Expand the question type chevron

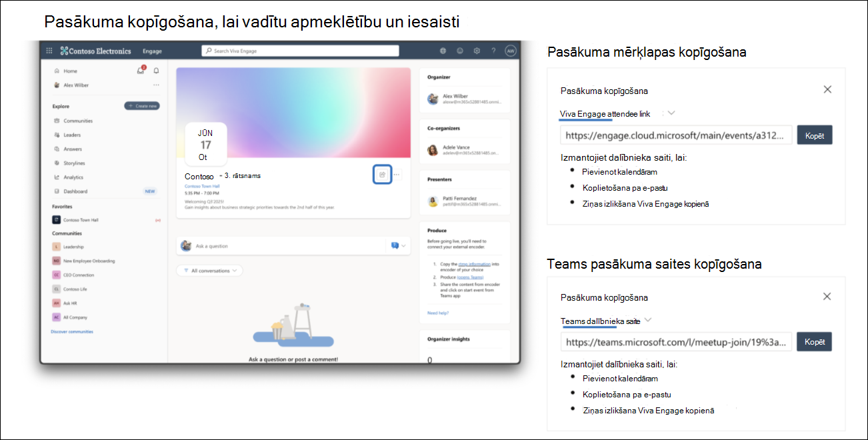click(x=403, y=246)
